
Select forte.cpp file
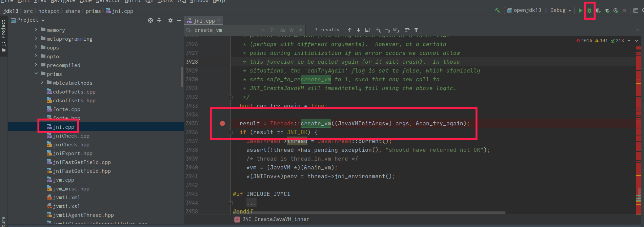[x=64, y=109]
